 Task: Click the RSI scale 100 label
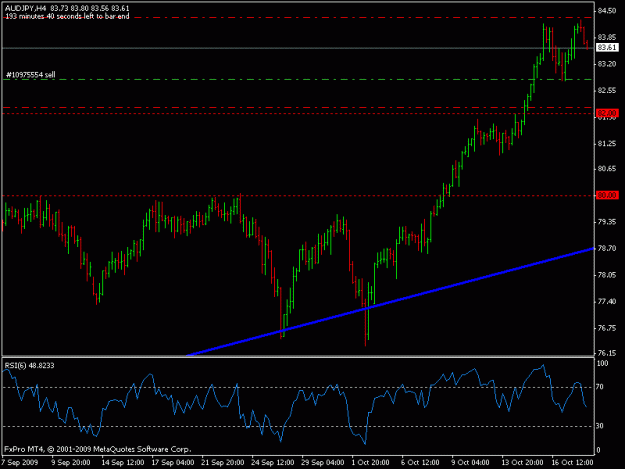pyautogui.click(x=602, y=363)
